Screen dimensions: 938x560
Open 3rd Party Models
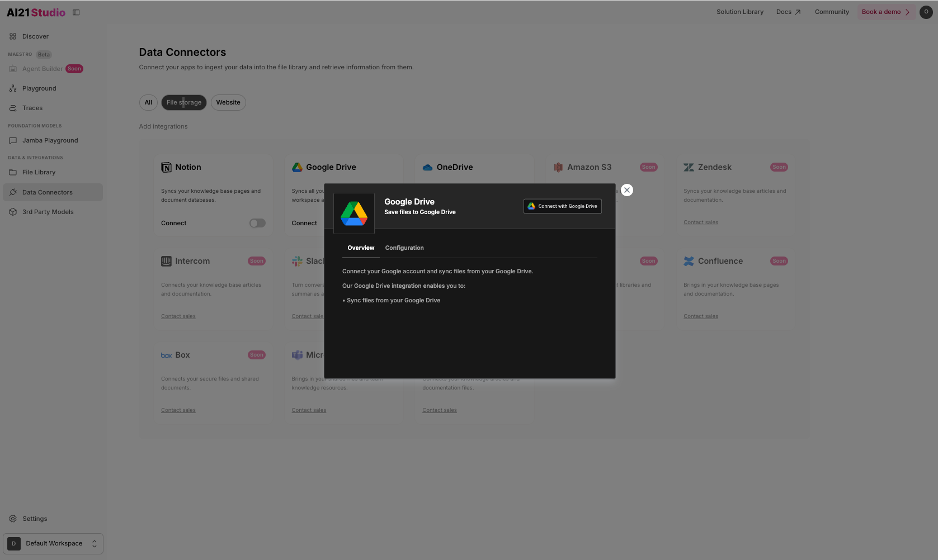click(x=48, y=212)
